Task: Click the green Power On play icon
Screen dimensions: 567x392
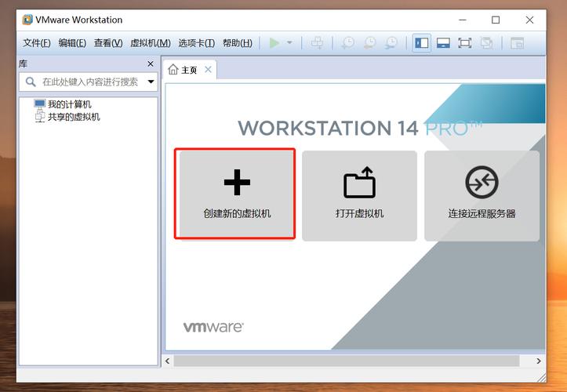Action: (x=274, y=43)
